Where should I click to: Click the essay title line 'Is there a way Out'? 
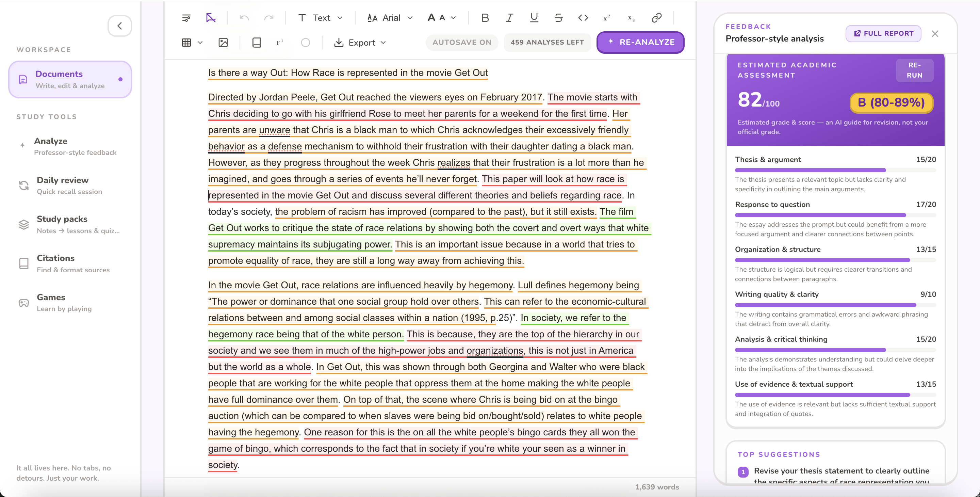[348, 73]
